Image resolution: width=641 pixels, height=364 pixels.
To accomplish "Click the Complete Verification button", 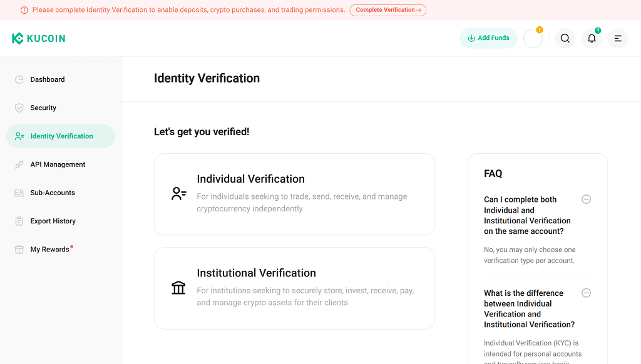I will point(388,10).
